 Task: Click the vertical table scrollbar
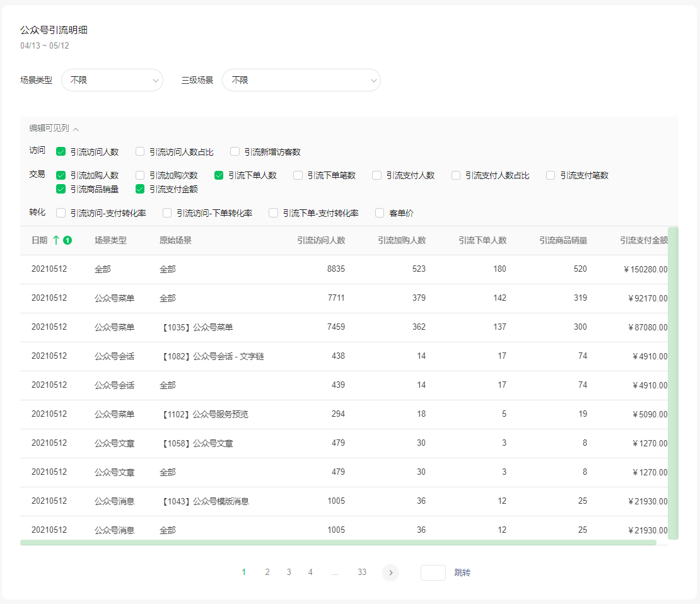[674, 383]
